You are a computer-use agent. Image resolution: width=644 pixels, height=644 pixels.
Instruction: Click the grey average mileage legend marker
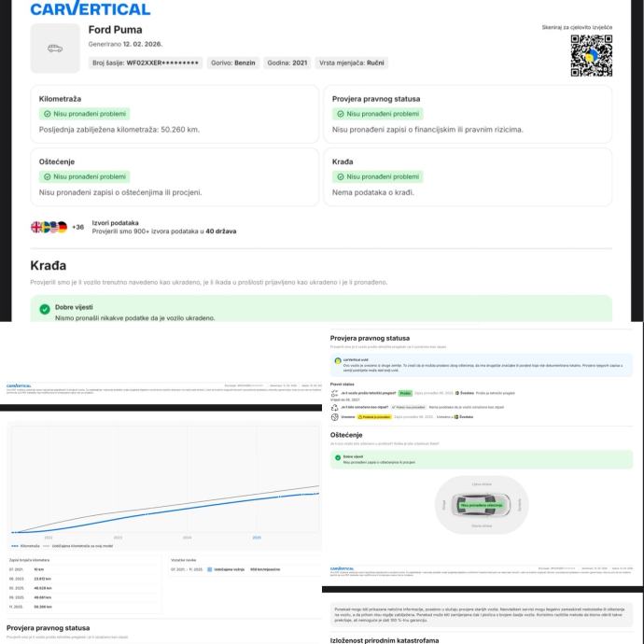coord(46,546)
